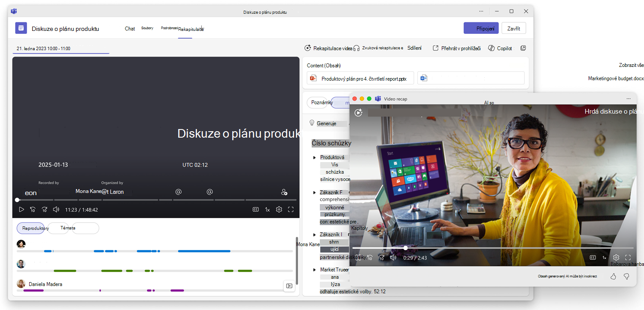Open playback speed 1x selector
This screenshot has width=644, height=310.
[x=267, y=210]
